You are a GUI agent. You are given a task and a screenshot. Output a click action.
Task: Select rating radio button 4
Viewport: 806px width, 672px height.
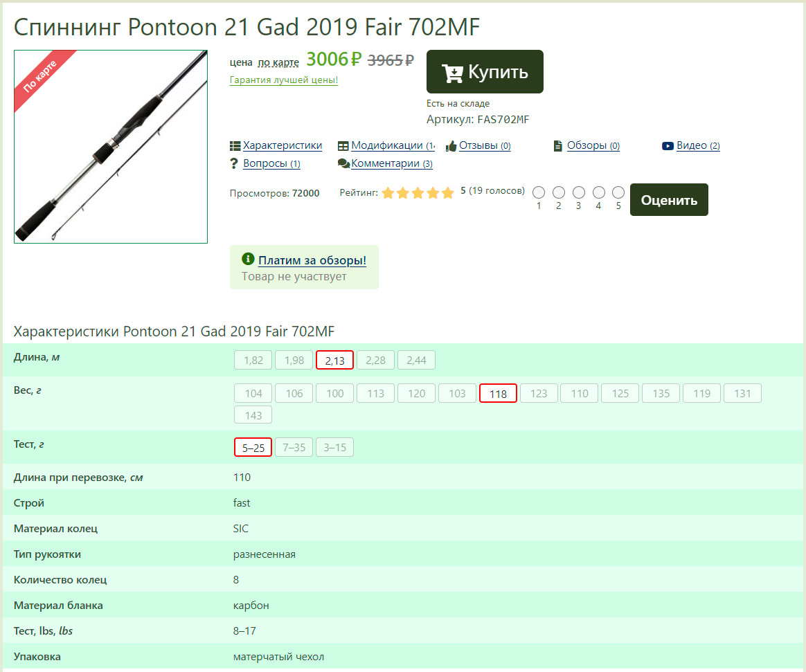599,192
